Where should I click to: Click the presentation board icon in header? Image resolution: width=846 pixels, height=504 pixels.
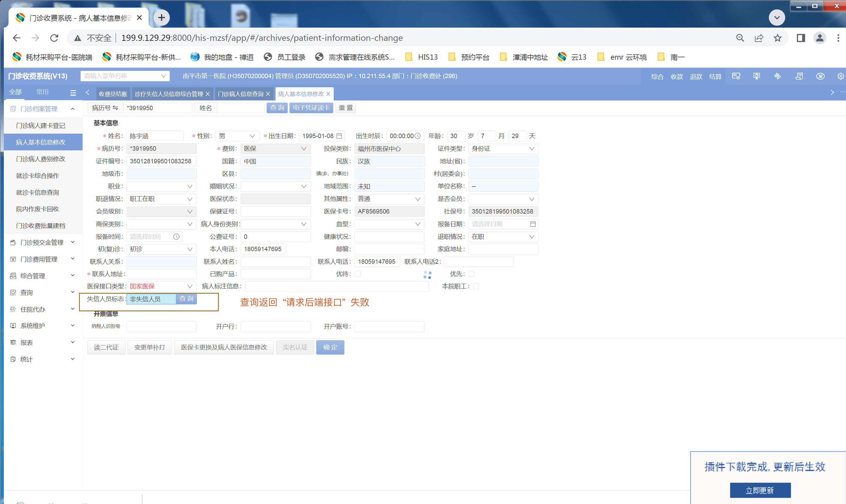756,76
